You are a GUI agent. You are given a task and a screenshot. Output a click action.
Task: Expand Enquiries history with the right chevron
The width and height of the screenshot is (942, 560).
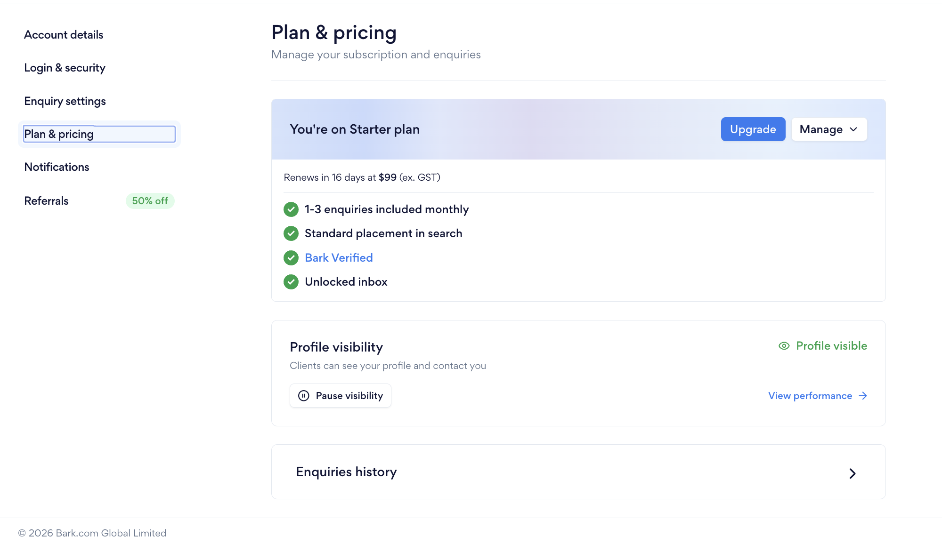click(852, 473)
